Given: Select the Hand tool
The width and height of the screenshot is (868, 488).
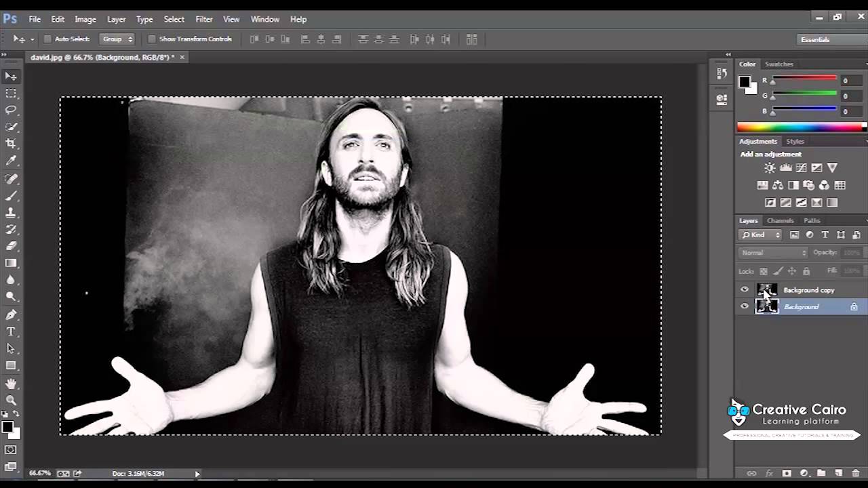Looking at the screenshot, I should (11, 384).
